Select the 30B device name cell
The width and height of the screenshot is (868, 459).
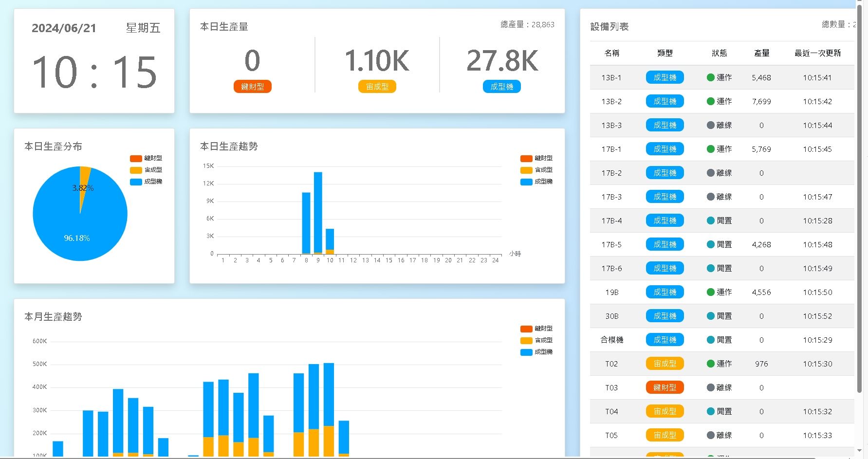click(x=612, y=316)
